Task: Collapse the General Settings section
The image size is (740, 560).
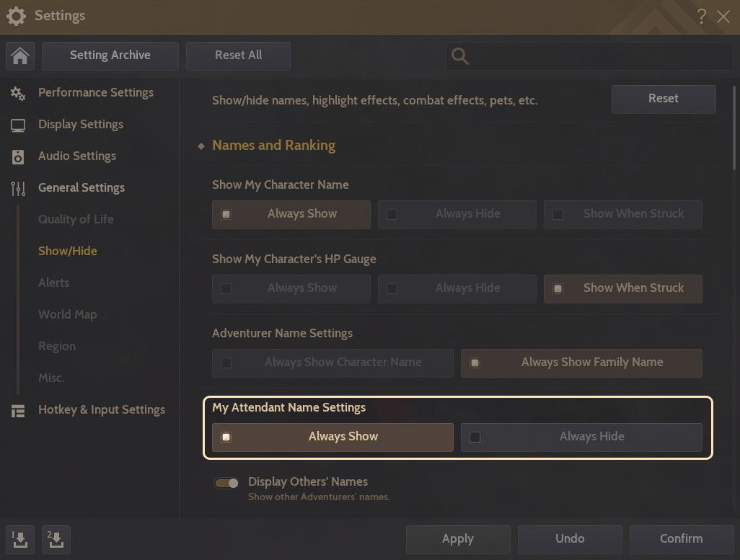Action: coord(81,188)
